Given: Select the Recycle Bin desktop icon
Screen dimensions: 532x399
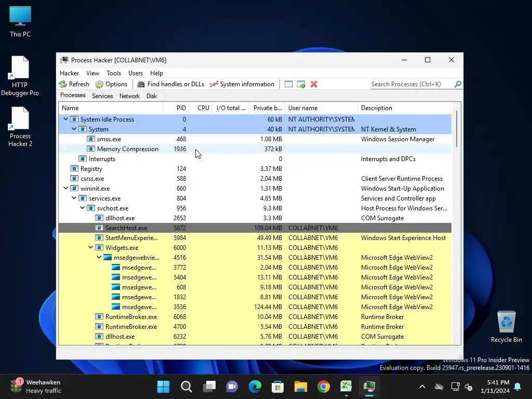Looking at the screenshot, I should (x=506, y=327).
